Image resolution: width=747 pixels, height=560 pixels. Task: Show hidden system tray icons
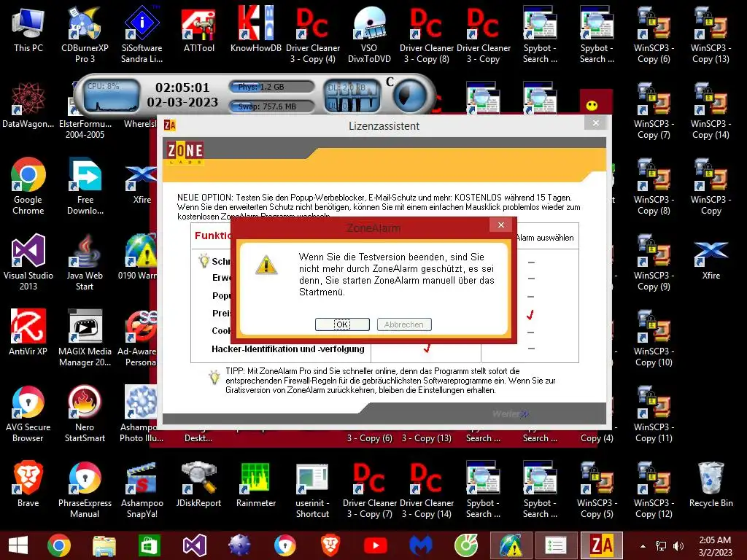[643, 546]
